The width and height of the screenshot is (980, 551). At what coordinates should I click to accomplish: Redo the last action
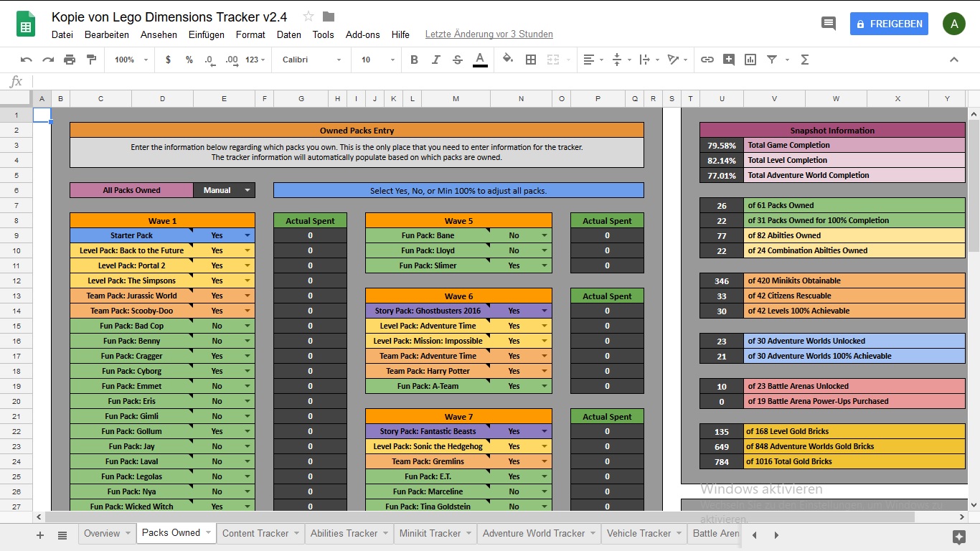[x=48, y=60]
